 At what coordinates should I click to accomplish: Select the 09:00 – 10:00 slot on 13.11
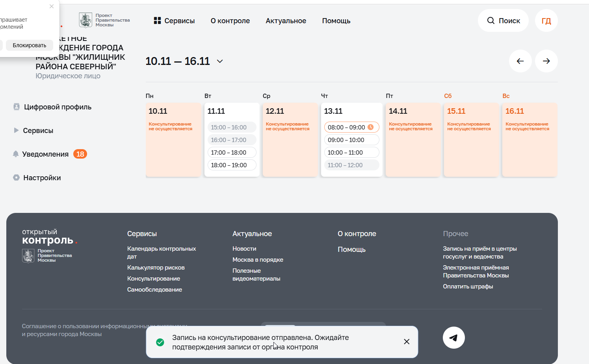click(x=351, y=140)
